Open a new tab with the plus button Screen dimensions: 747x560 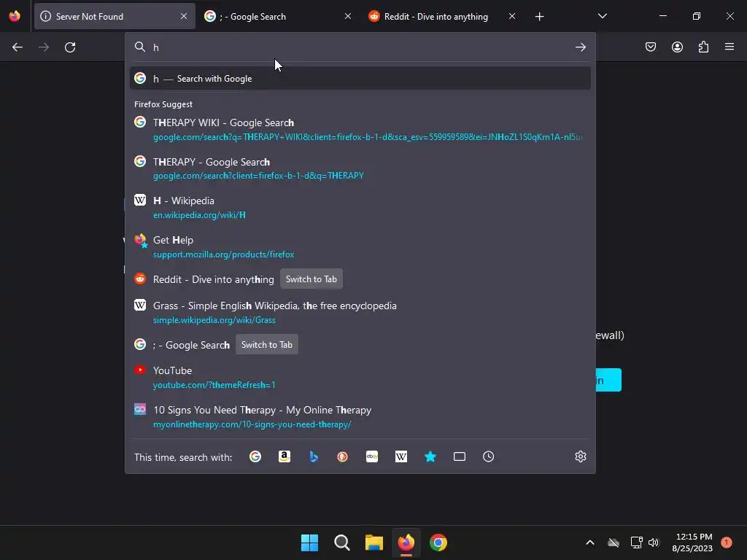click(539, 17)
